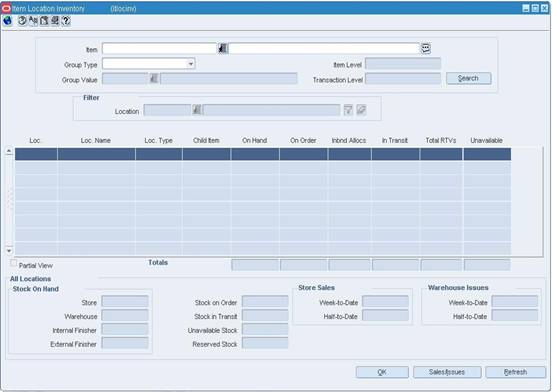Click the Stock in Transit field
The height and width of the screenshot is (392, 552).
pos(265,315)
